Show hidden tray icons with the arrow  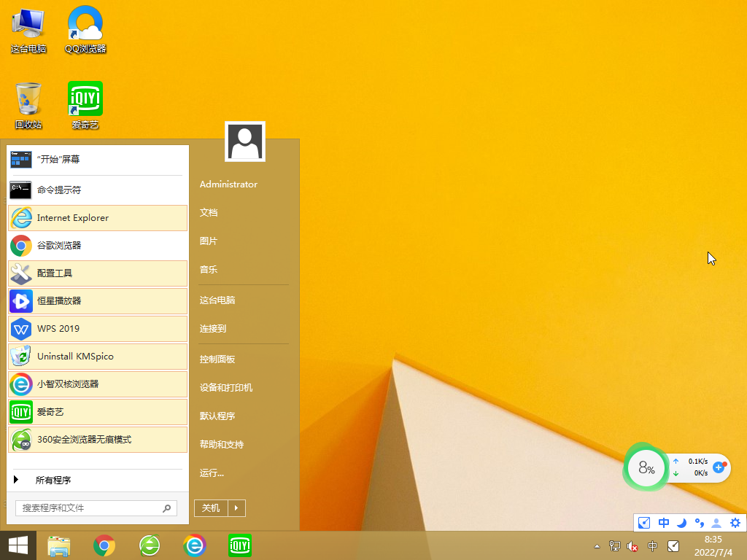tap(597, 545)
